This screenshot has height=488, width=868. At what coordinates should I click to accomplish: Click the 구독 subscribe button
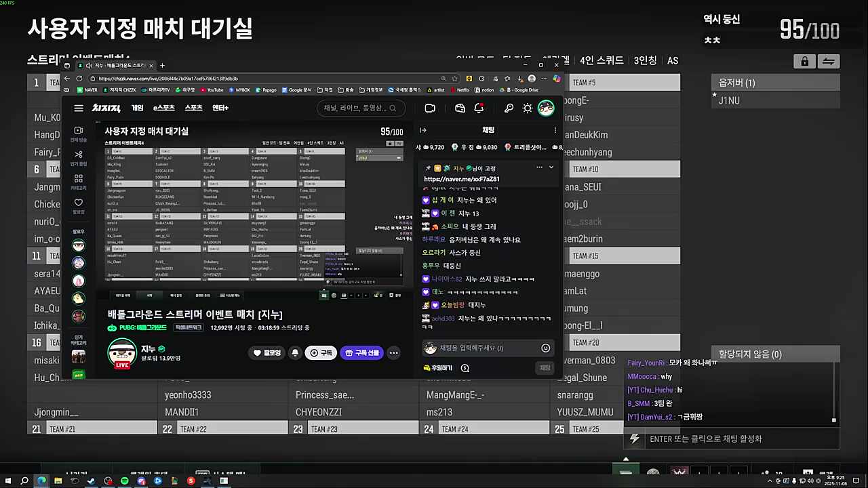click(321, 352)
